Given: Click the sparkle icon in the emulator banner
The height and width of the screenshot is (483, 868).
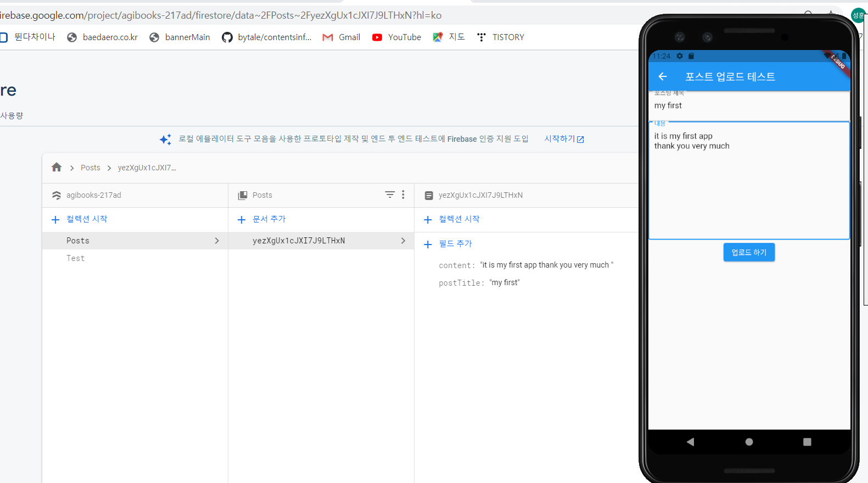Looking at the screenshot, I should pos(165,140).
